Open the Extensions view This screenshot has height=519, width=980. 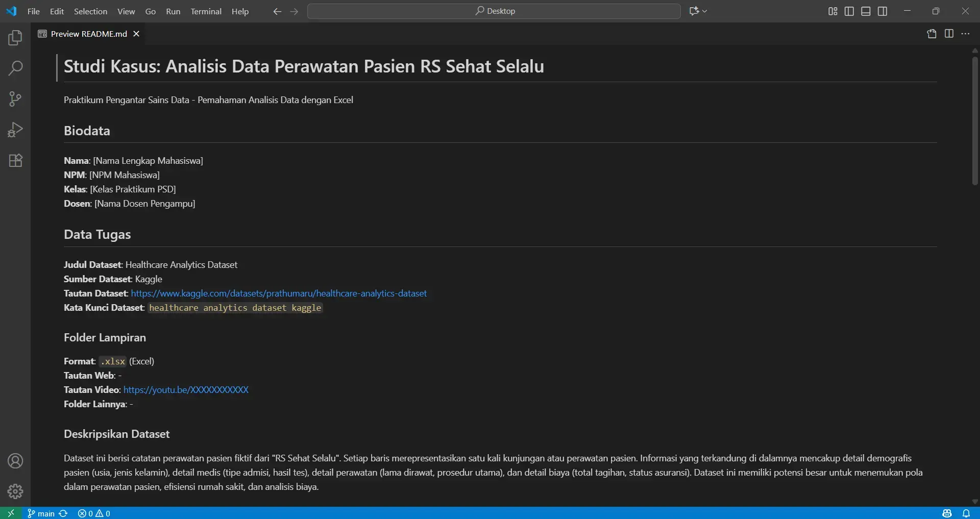15,160
